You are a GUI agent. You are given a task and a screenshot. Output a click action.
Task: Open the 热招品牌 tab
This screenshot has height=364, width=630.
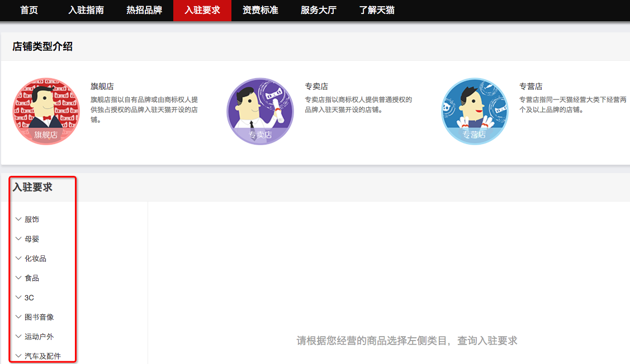point(144,10)
